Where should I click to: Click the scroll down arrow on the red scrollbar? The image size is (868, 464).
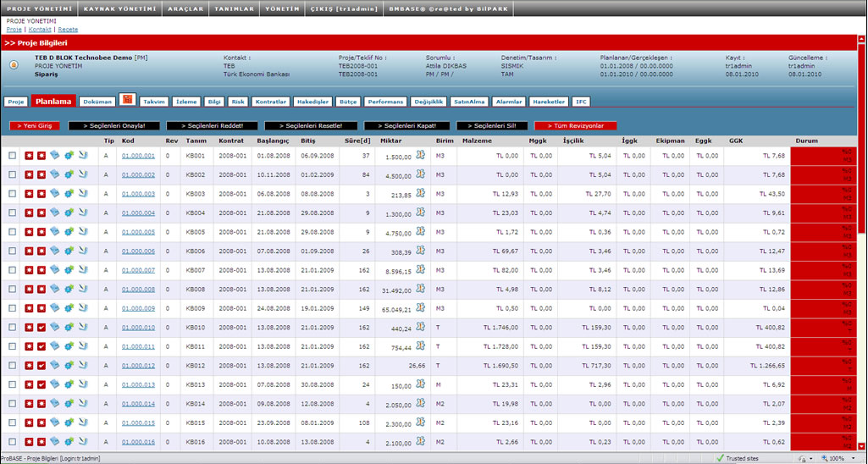click(x=862, y=446)
